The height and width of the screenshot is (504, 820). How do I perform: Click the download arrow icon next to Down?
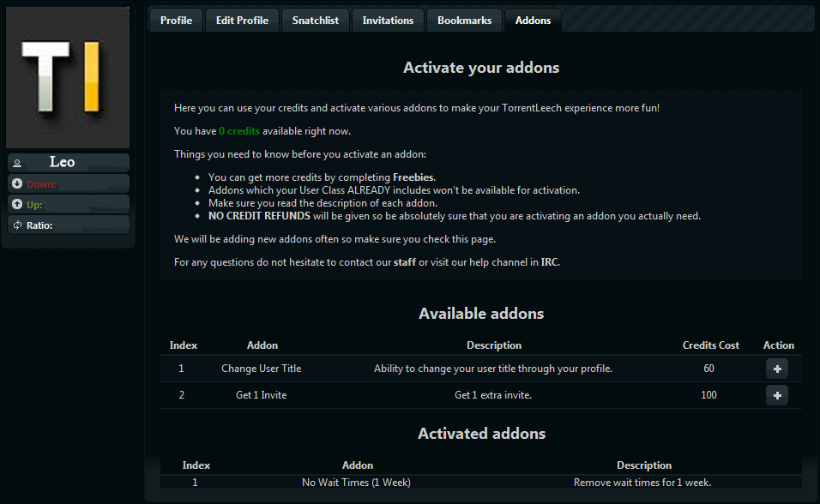(x=17, y=183)
